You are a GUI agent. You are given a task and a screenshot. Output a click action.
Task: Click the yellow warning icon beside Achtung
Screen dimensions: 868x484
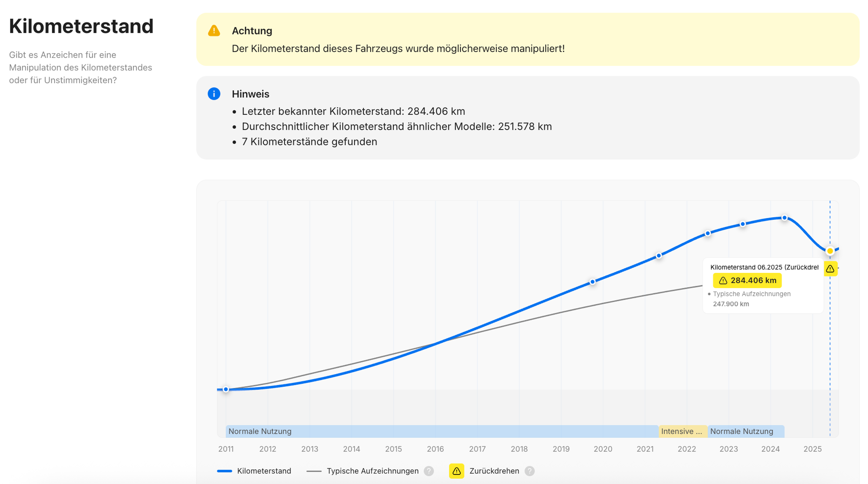[x=214, y=31]
